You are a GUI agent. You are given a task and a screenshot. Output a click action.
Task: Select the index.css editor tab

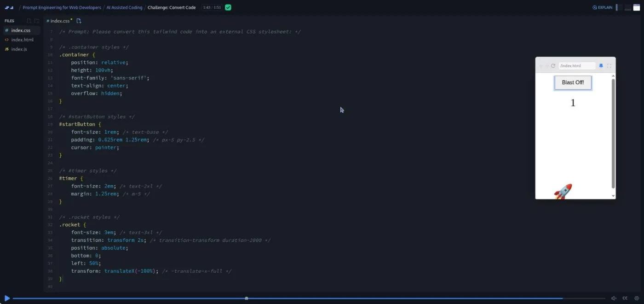60,21
